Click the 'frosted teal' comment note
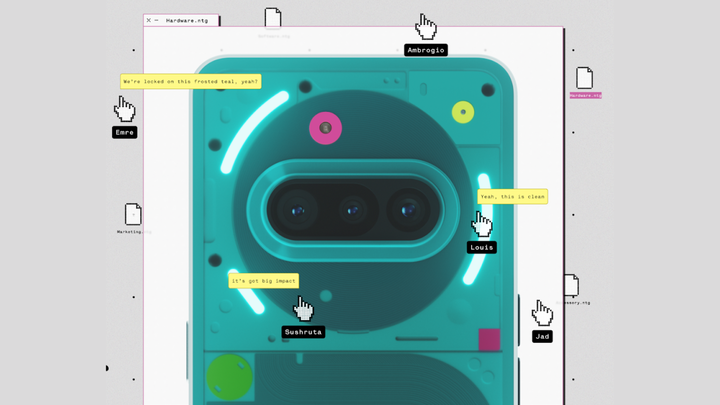The image size is (720, 405). pos(190,81)
